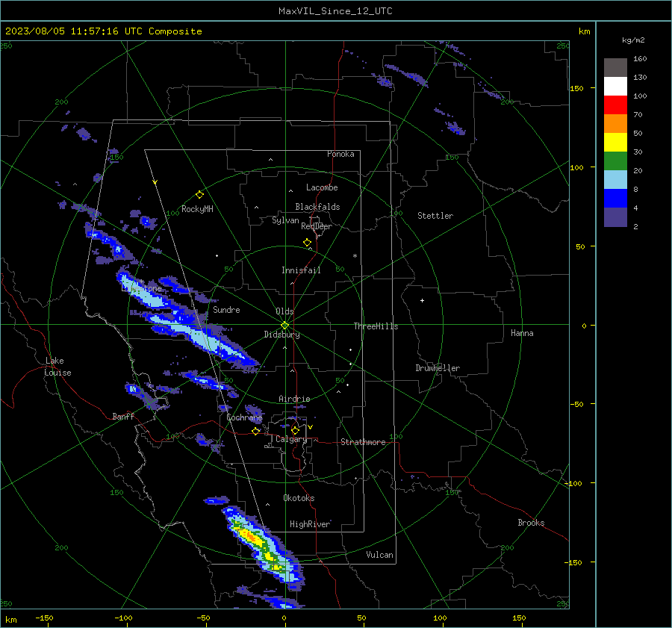Click the Stettler city label
Screen dimensions: 672x628
tap(435, 216)
